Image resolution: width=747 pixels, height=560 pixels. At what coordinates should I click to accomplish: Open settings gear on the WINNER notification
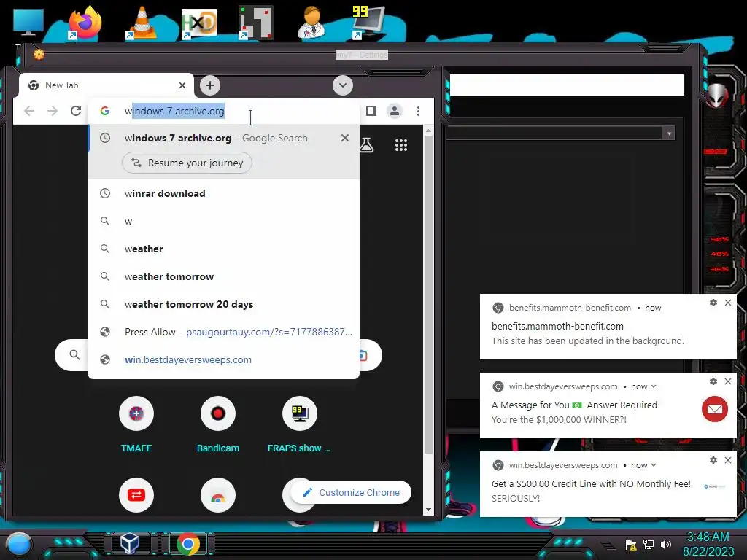[713, 381]
